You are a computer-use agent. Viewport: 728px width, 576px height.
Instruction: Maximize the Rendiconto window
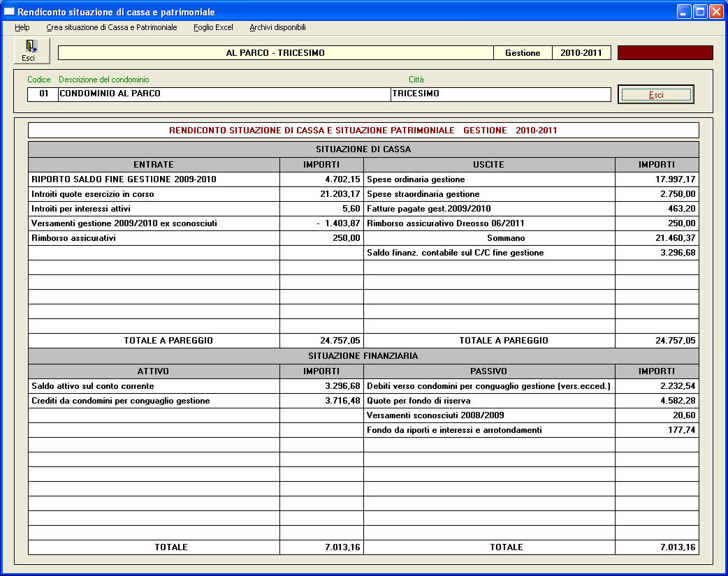point(700,12)
